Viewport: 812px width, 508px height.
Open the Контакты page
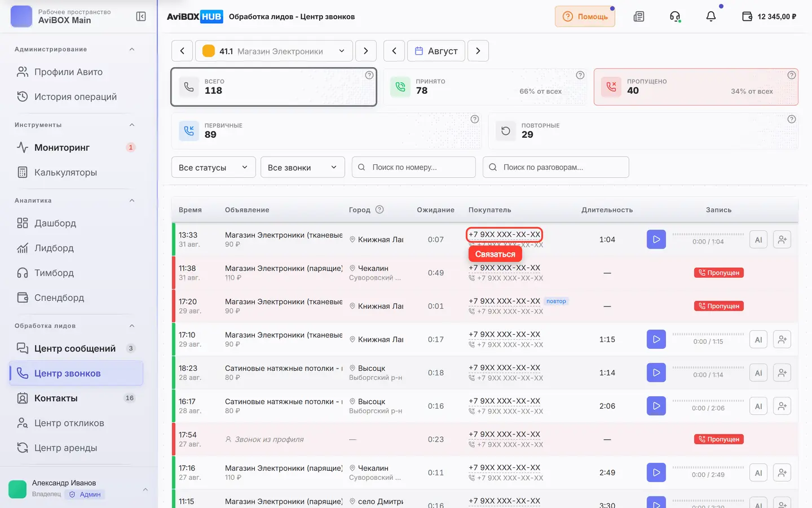(76, 398)
